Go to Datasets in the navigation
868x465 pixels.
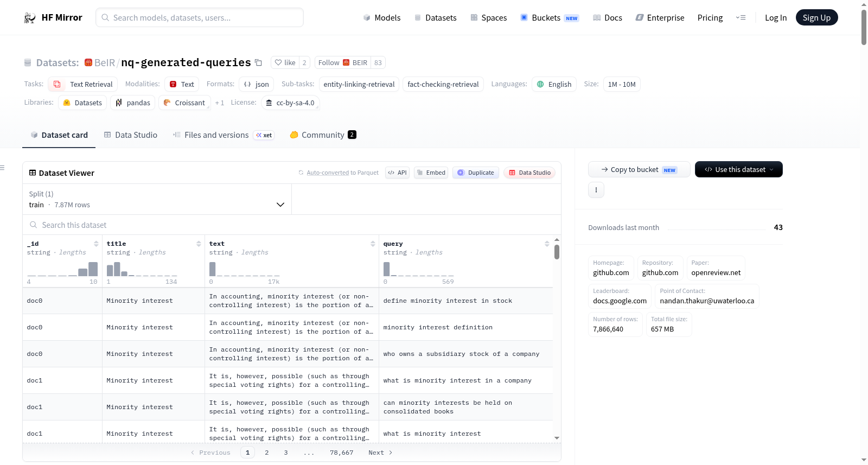click(436, 18)
